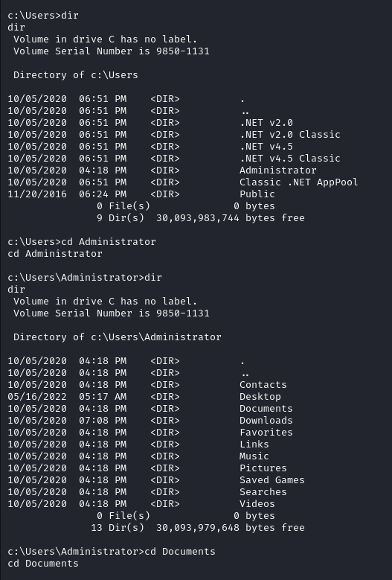Click the Administrator directory entry in Users listing
This screenshot has height=580, width=392.
(278, 171)
